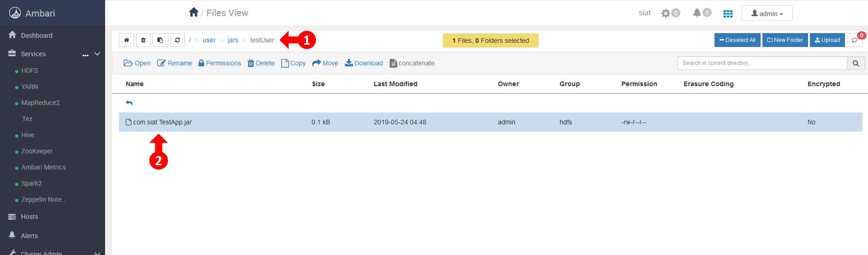The width and height of the screenshot is (868, 255).
Task: Click the background operations gear icon
Action: 666,13
